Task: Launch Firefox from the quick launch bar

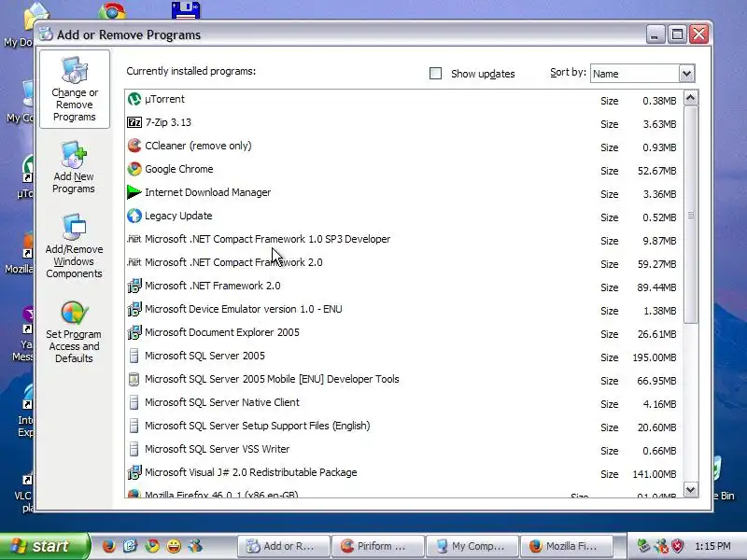Action: 108,546
